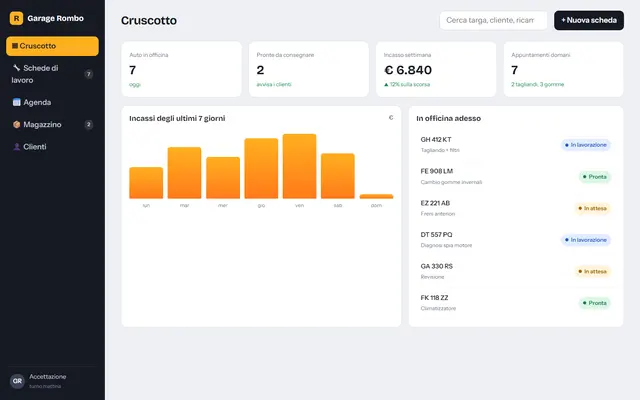Open the Auto in officina card
Image resolution: width=640 pixels, height=400 pixels.
pos(181,69)
